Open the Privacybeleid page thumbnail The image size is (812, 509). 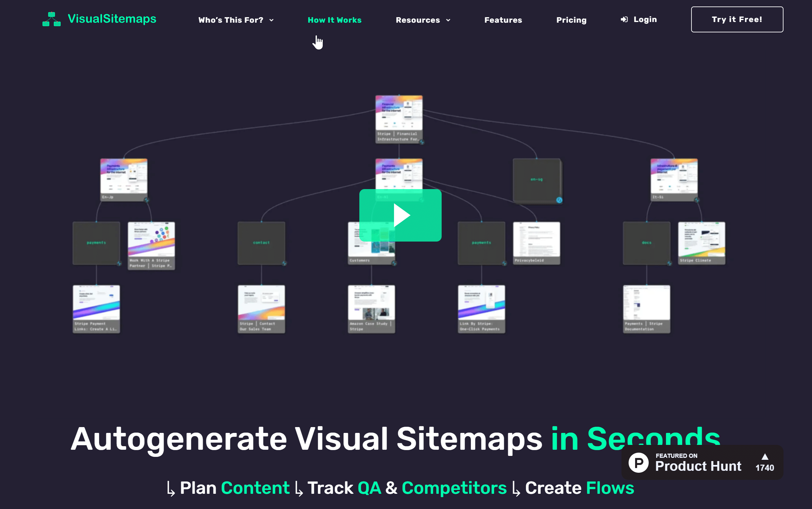pyautogui.click(x=537, y=243)
